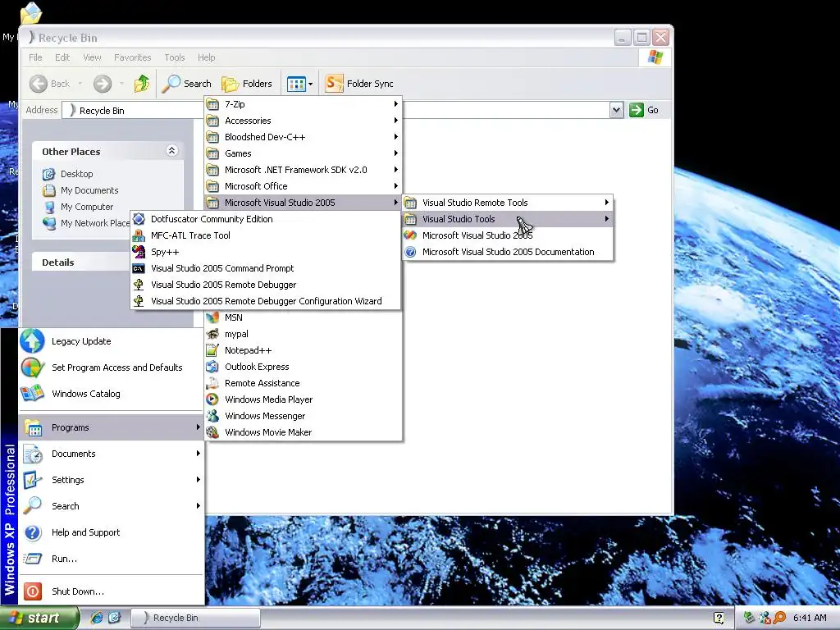Open Visual Studio 2005 Command Prompt
The height and width of the screenshot is (630, 840).
[x=265, y=268]
